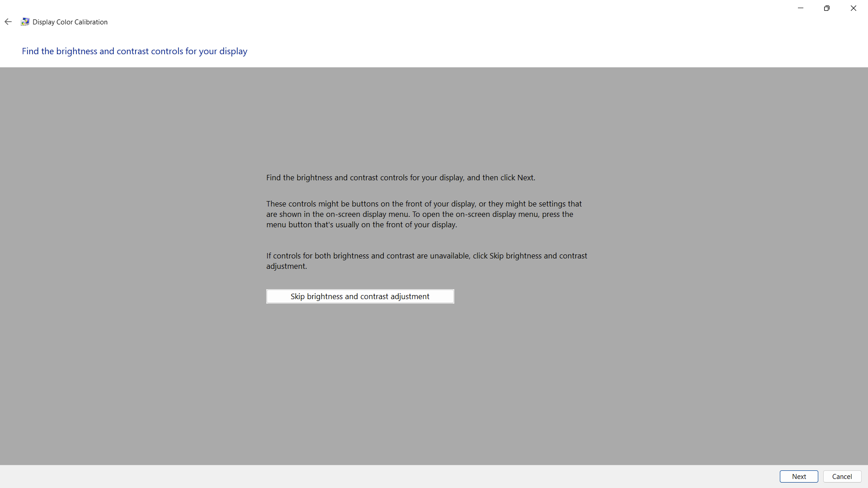Click white header area right of the heading
This screenshot has height=488, width=868.
click(x=542, y=51)
